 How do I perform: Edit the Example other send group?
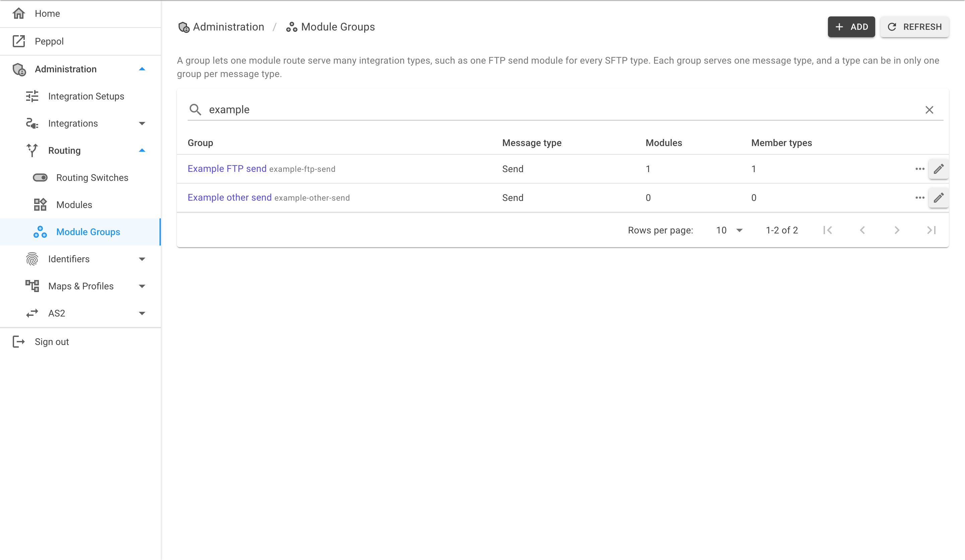(x=938, y=198)
